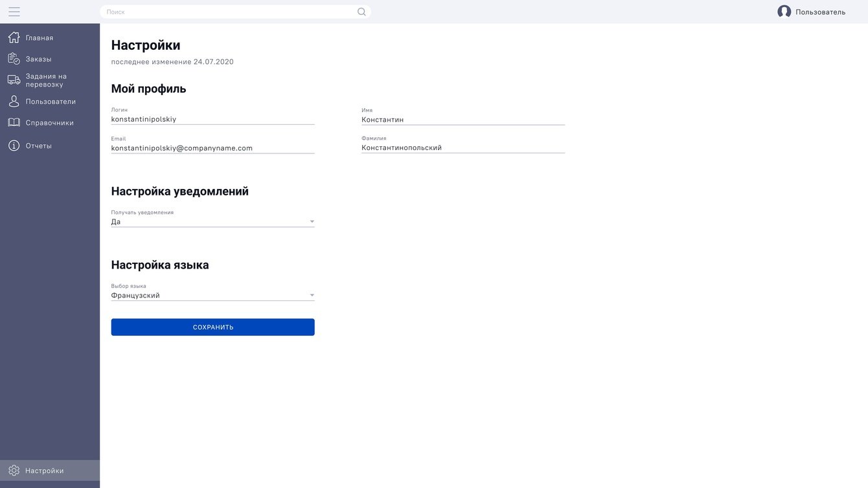Click the reports info icon
The width and height of the screenshot is (868, 488).
[14, 146]
